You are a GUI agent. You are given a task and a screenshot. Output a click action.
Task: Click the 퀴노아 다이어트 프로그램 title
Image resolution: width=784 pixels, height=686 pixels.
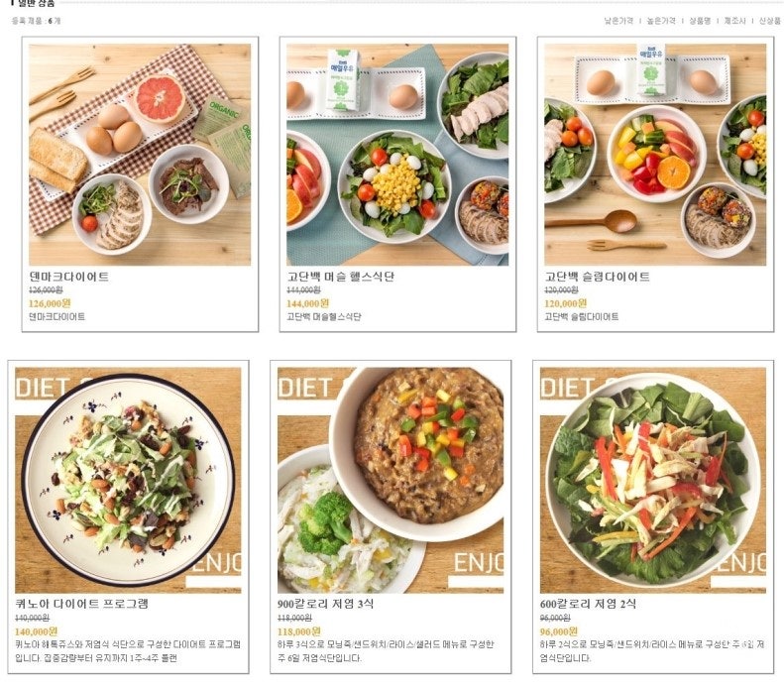pos(82,604)
